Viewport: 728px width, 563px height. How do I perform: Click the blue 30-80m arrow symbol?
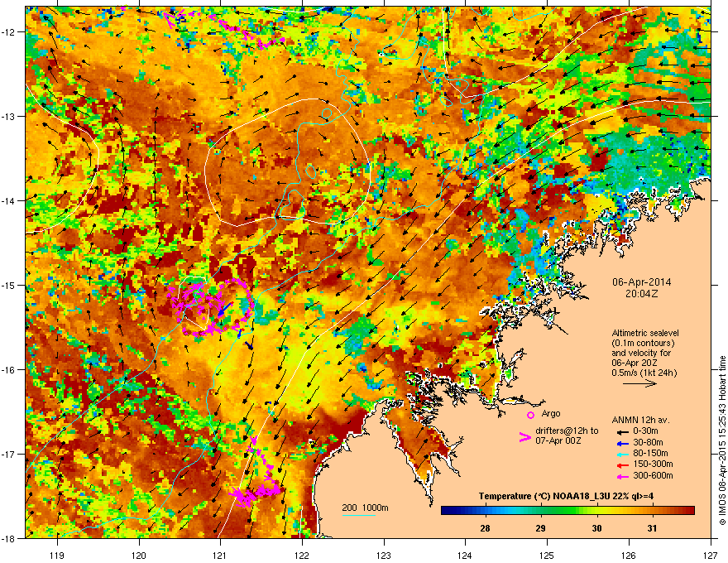point(621,443)
